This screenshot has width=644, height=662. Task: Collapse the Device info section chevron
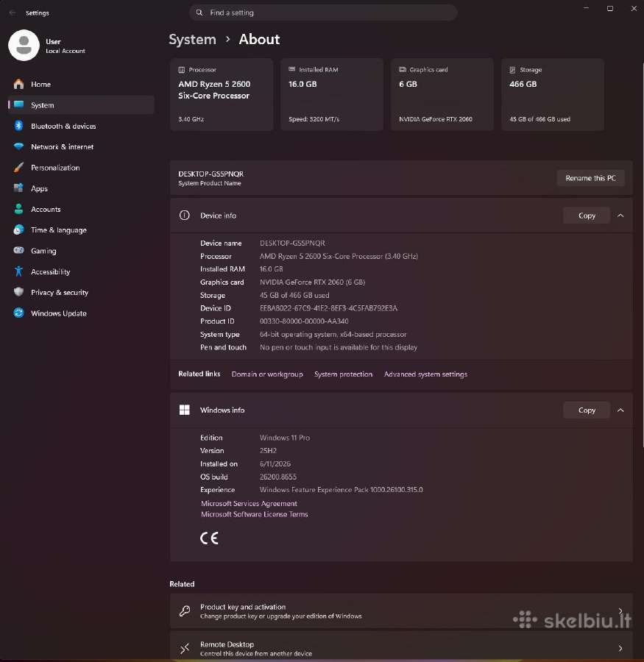point(620,216)
